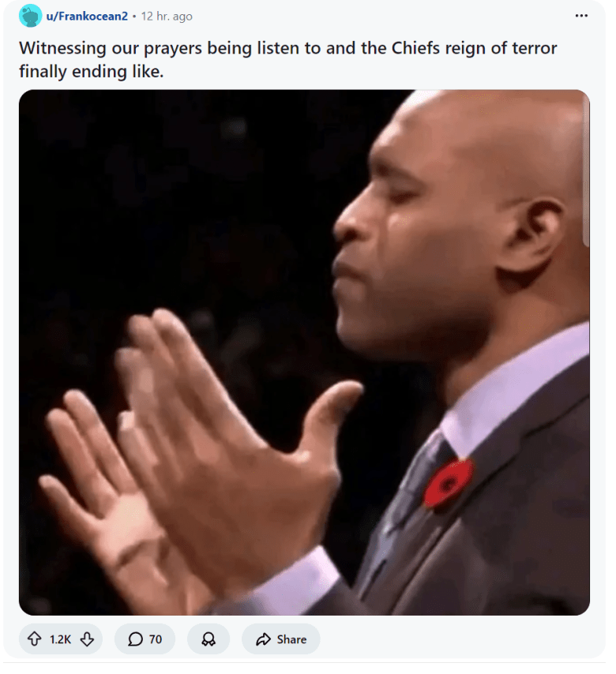Open the post via its title text
This screenshot has height=674, width=616.
[x=287, y=59]
